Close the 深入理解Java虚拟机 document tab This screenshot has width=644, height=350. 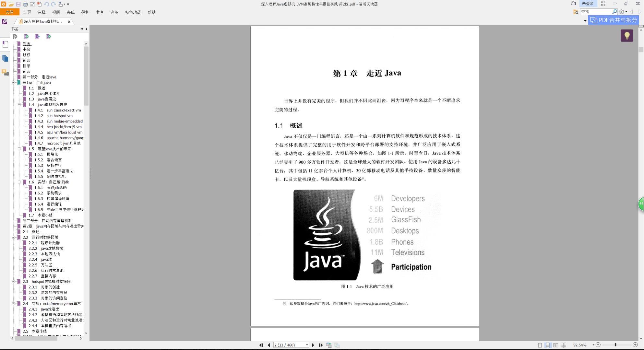[69, 22]
